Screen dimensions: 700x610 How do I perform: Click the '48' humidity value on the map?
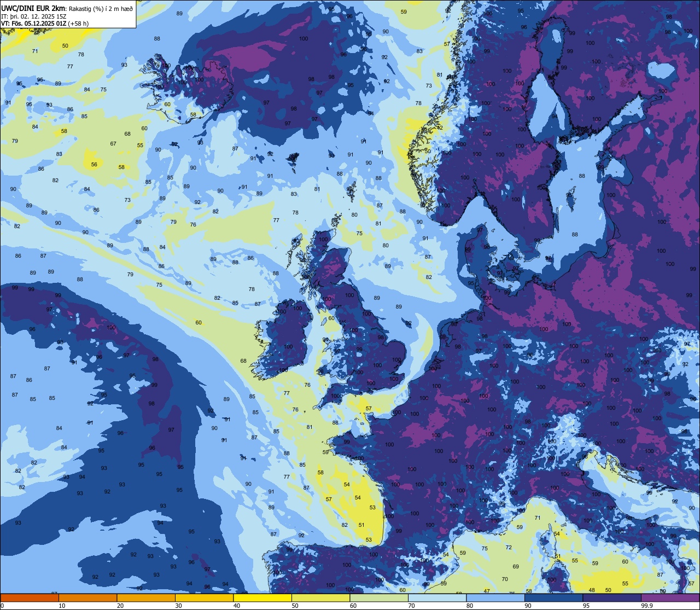click(592, 590)
